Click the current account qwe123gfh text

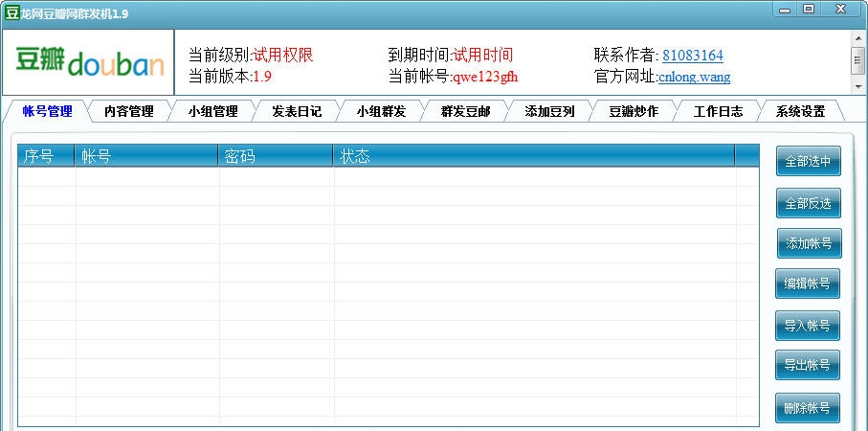point(485,77)
